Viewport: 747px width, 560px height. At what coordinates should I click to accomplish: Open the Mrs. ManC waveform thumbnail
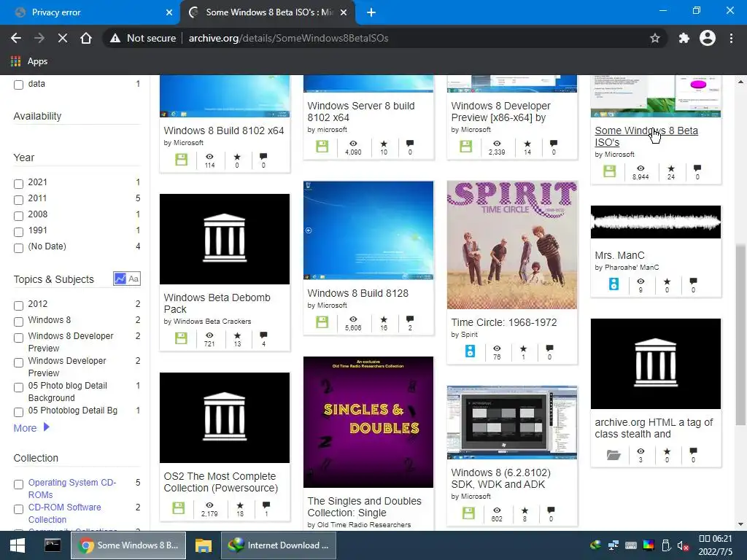(656, 222)
